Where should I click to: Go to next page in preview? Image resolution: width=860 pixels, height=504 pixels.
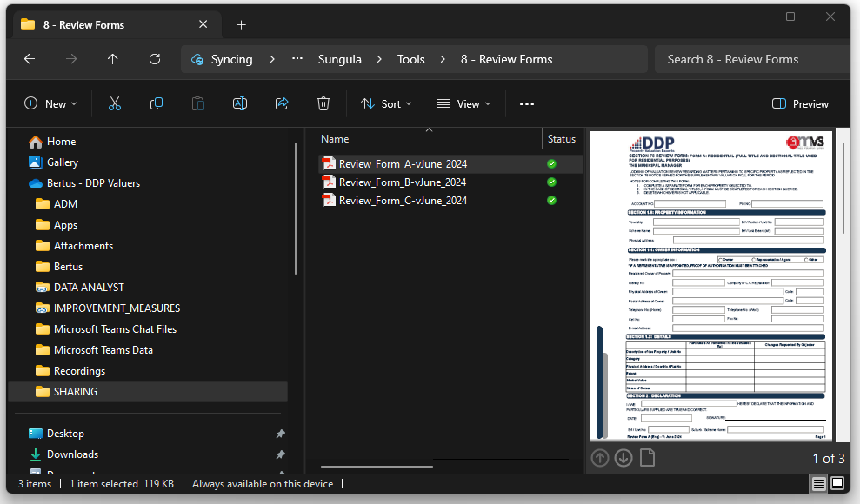point(623,457)
